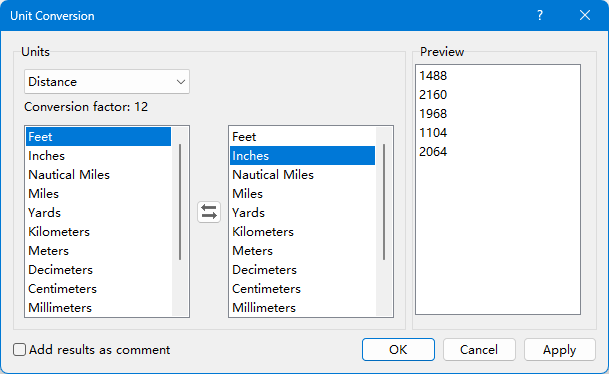Confirm with the OK button
This screenshot has height=374, width=609.
[398, 350]
